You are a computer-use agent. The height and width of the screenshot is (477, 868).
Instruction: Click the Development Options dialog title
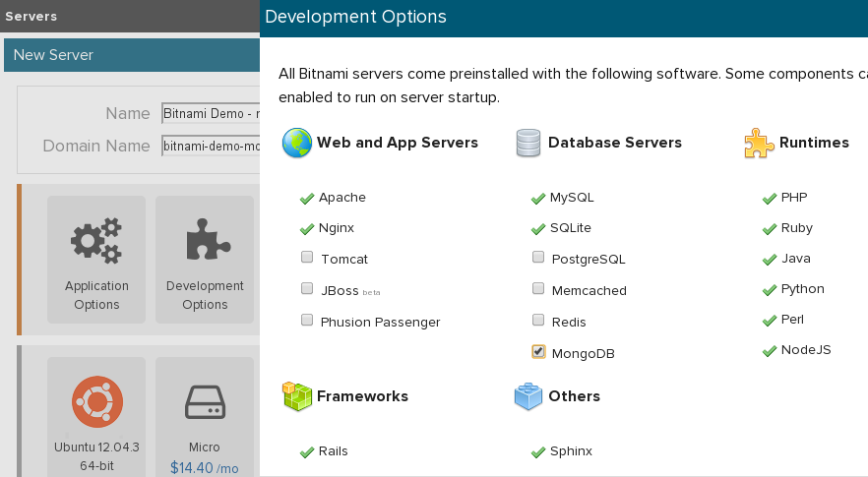(356, 17)
